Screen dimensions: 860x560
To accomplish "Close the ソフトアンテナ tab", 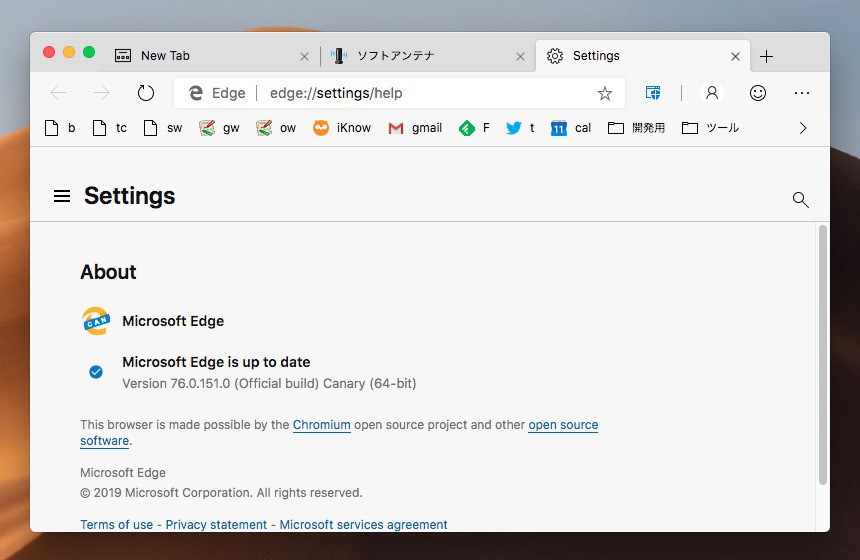I will [x=520, y=56].
